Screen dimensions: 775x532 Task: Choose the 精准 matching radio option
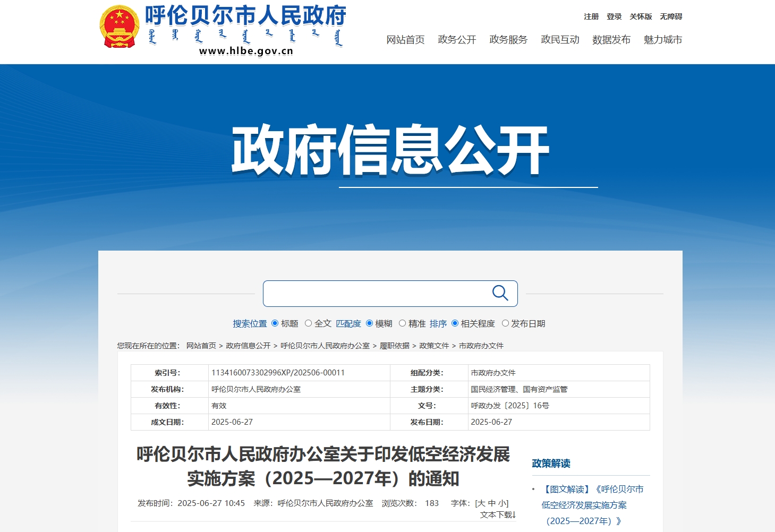402,323
